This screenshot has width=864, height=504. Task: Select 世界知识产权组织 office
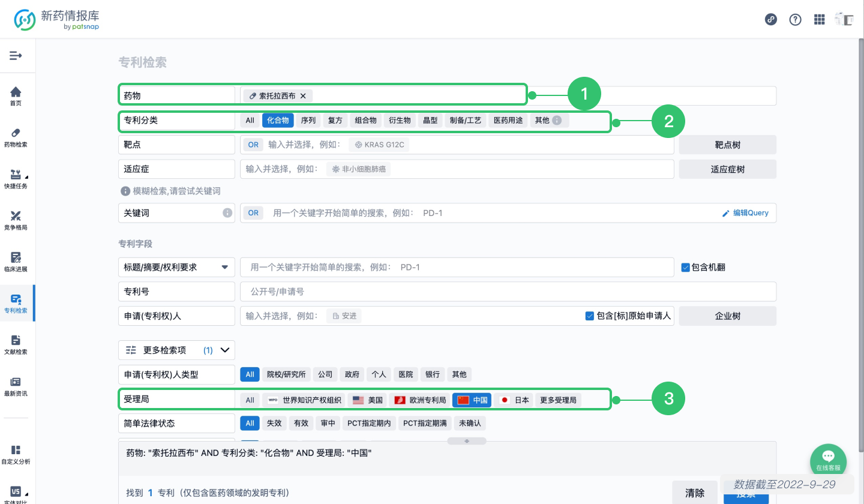point(304,400)
